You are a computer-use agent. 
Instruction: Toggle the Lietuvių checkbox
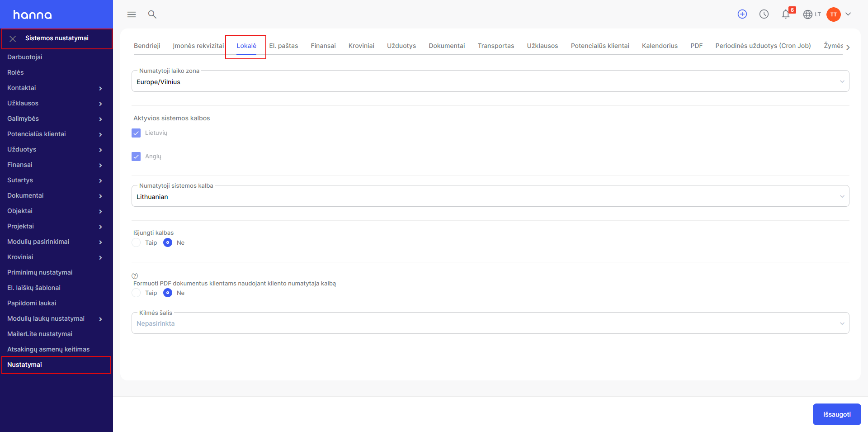(136, 133)
